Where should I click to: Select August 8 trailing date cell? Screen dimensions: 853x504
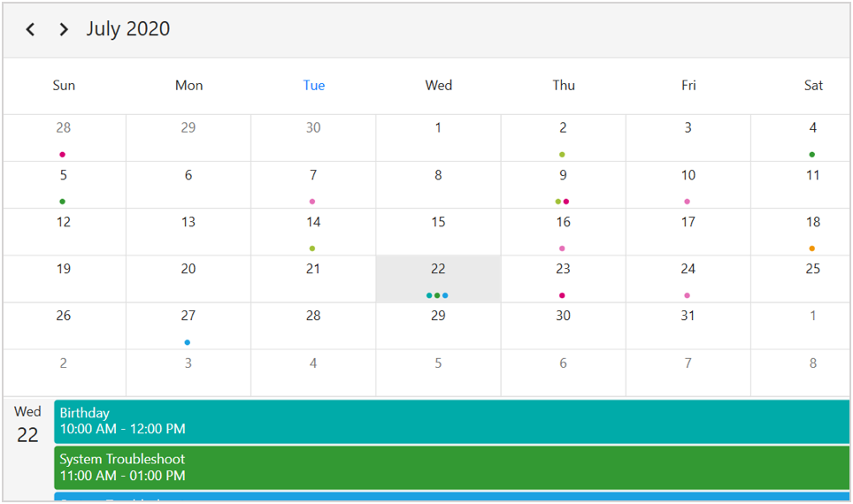pyautogui.click(x=800, y=372)
